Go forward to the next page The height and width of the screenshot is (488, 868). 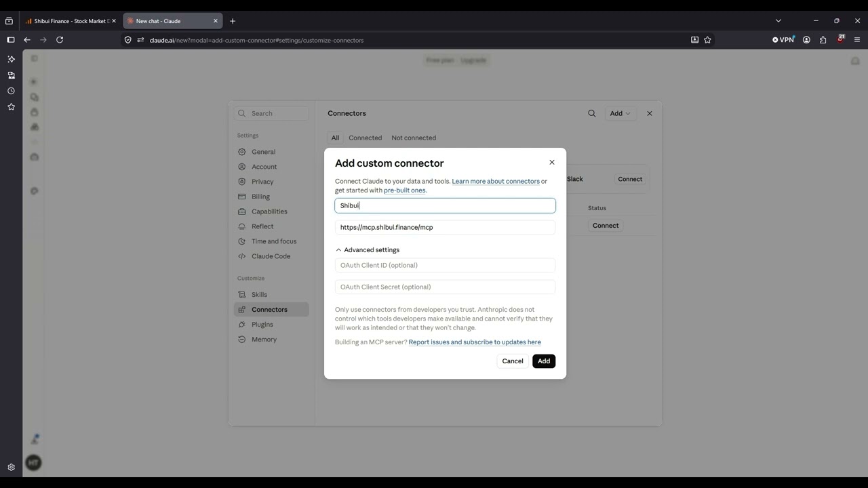(43, 40)
